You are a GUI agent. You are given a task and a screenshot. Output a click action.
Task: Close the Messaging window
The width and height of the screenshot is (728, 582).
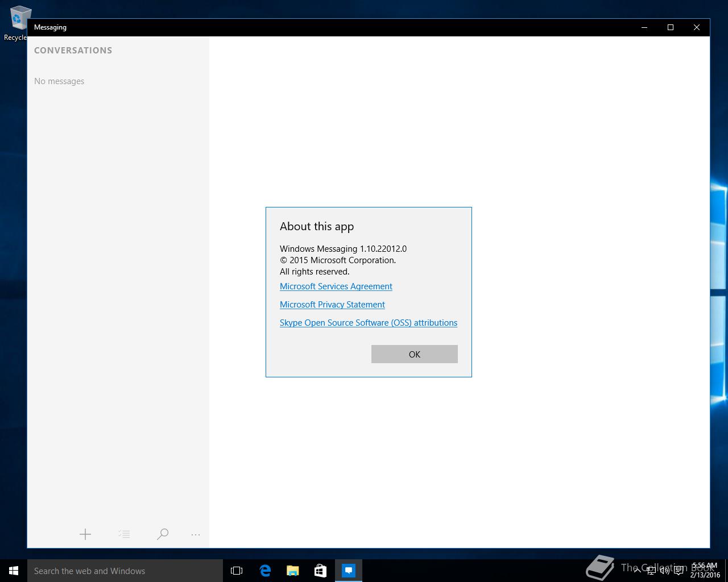(x=697, y=27)
